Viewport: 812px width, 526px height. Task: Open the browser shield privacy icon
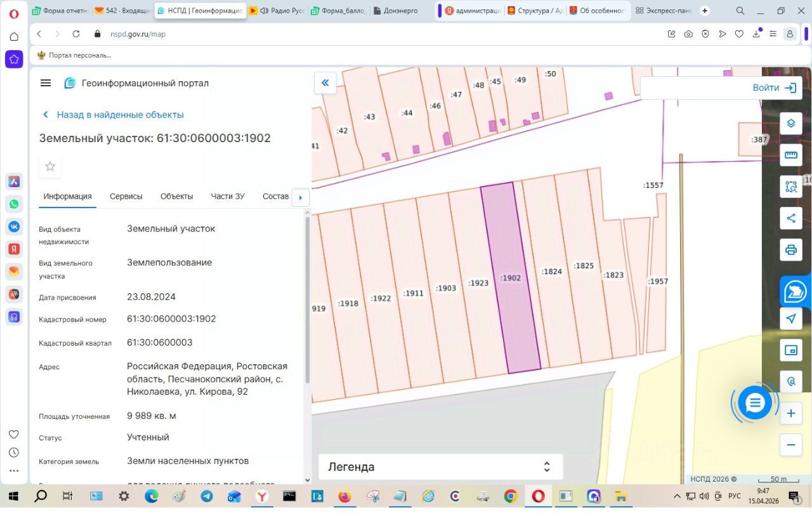click(705, 34)
